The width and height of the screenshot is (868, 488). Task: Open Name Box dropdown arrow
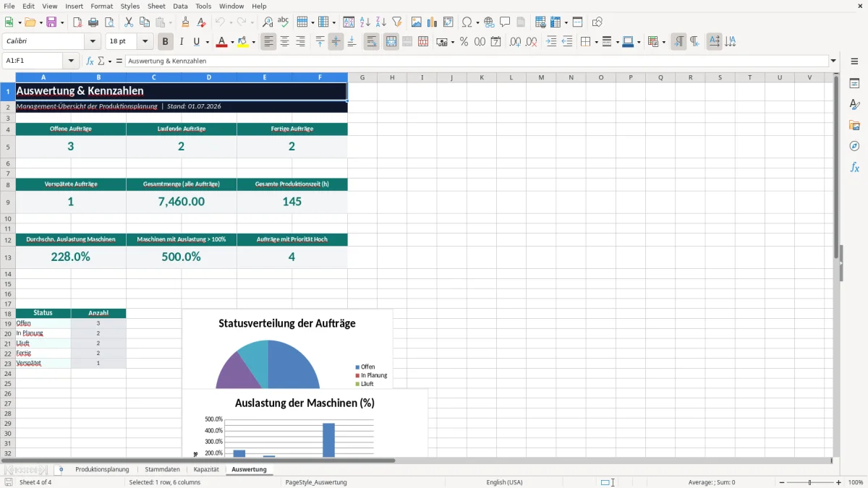(72, 61)
